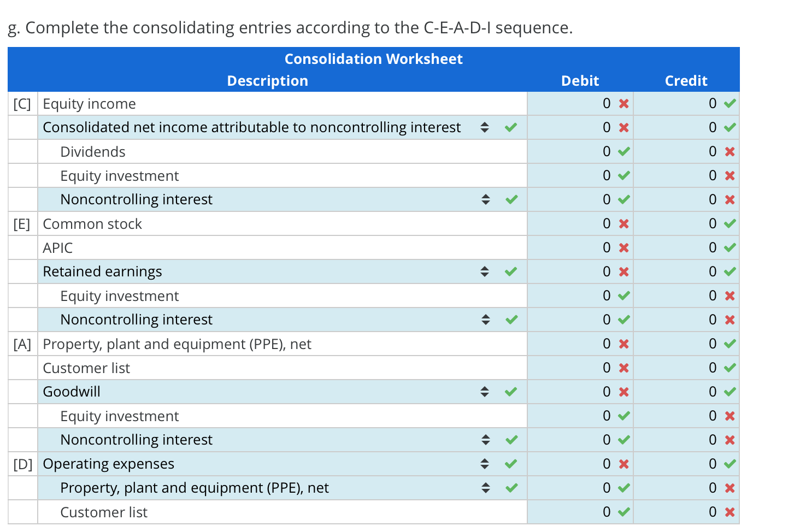
Task: Click the red X beside Dividends credit
Action: [x=730, y=151]
